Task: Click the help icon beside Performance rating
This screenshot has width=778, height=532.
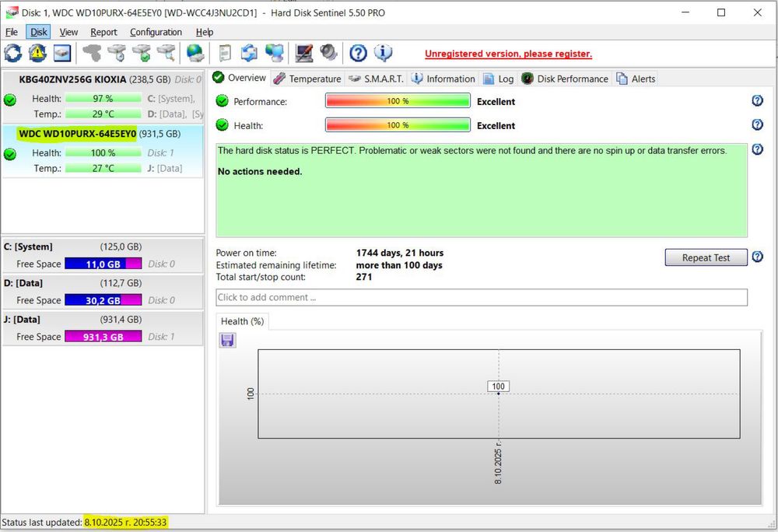Action: (x=757, y=100)
